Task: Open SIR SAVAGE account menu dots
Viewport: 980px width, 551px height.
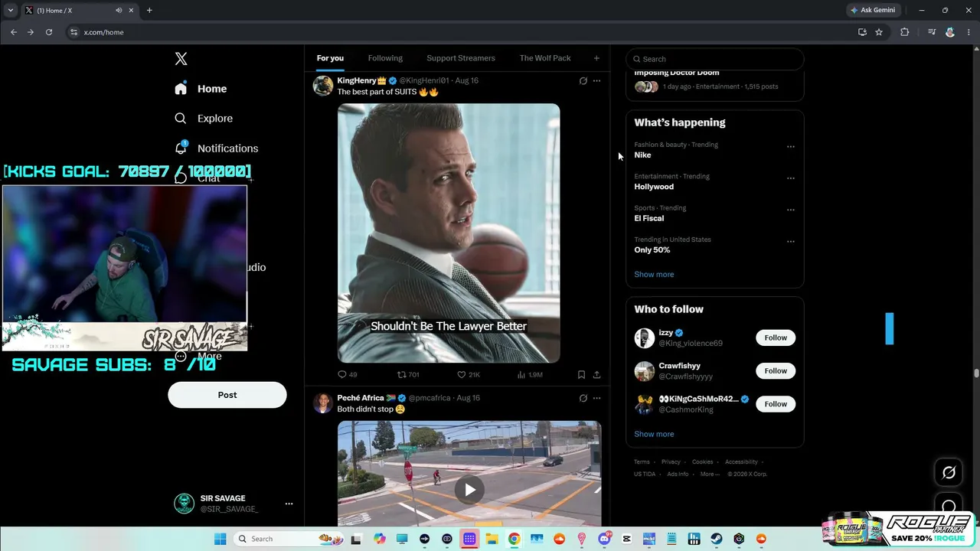Action: point(289,504)
